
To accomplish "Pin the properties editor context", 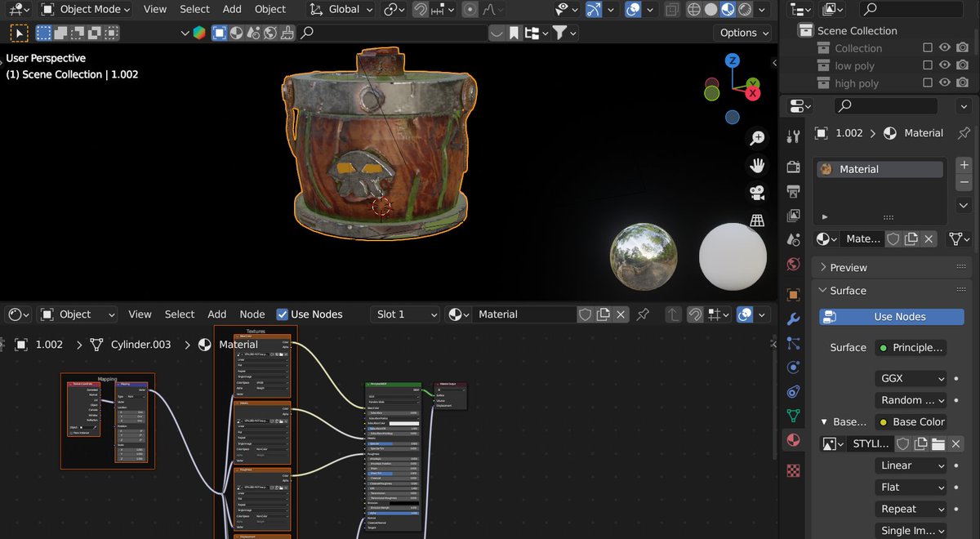I will tap(964, 132).
